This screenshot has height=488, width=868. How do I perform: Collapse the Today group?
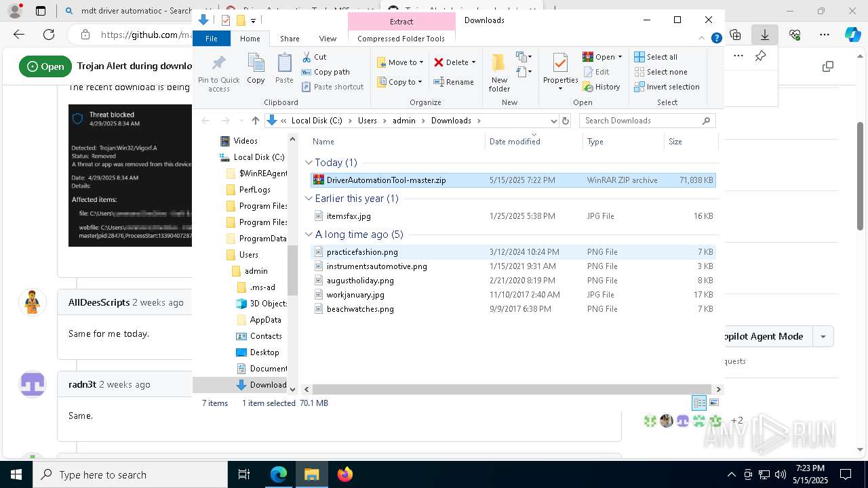point(309,163)
